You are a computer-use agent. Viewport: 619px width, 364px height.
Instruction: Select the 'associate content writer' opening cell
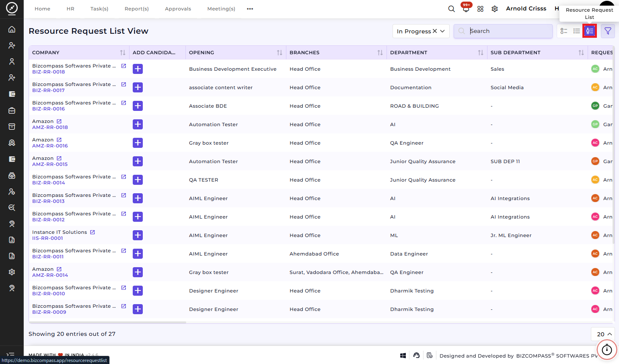[x=221, y=88]
